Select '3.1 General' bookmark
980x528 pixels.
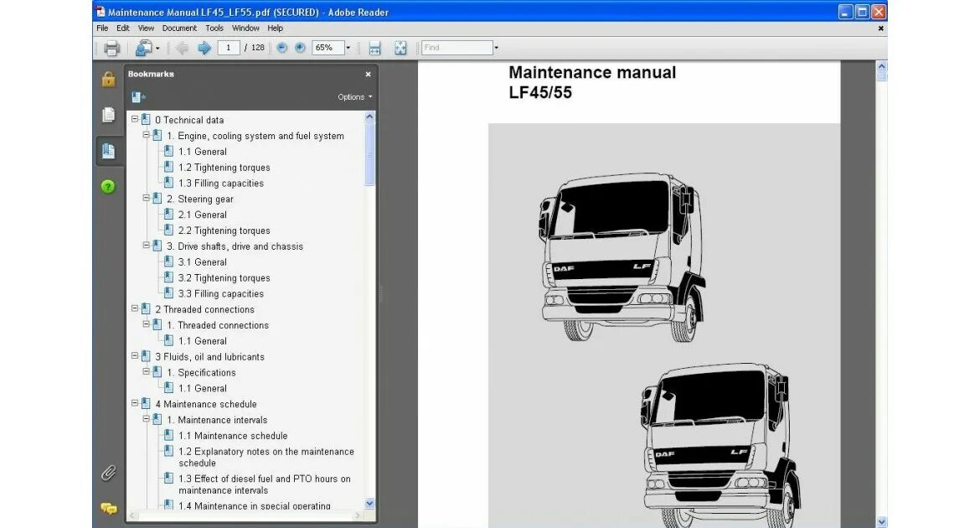203,262
